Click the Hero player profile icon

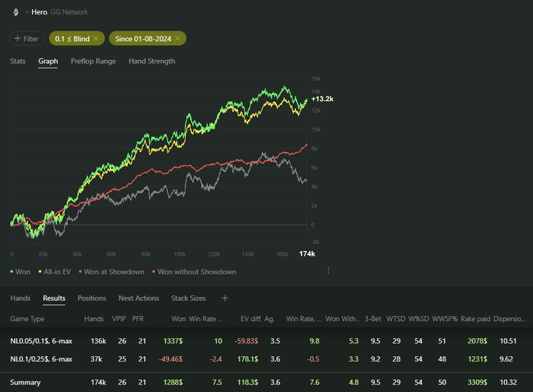[16, 12]
